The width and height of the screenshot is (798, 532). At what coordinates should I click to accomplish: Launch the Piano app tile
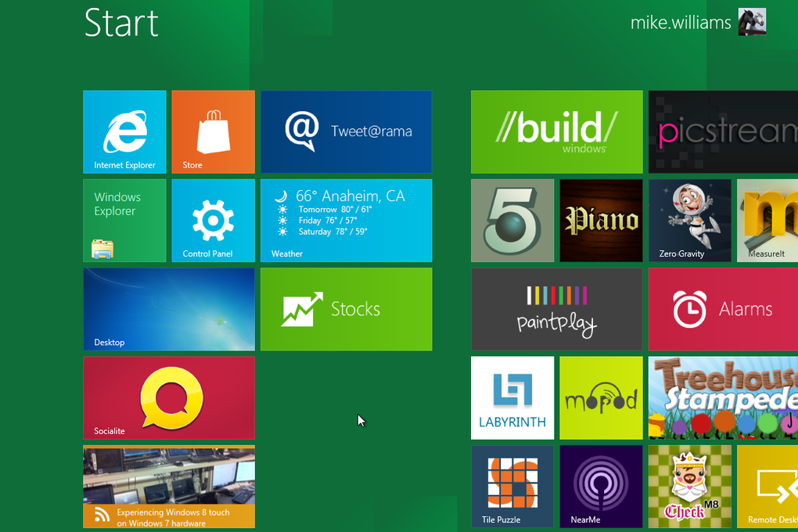point(601,221)
